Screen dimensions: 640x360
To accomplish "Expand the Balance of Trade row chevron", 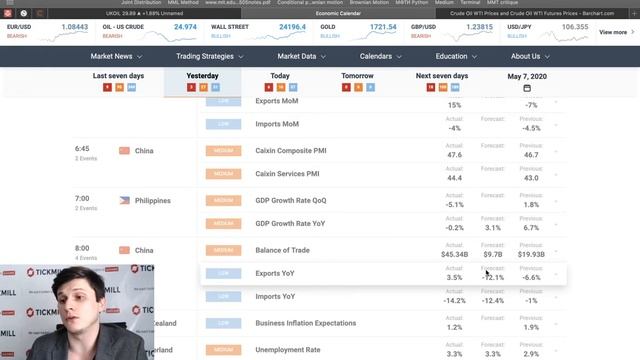I will [x=556, y=251].
